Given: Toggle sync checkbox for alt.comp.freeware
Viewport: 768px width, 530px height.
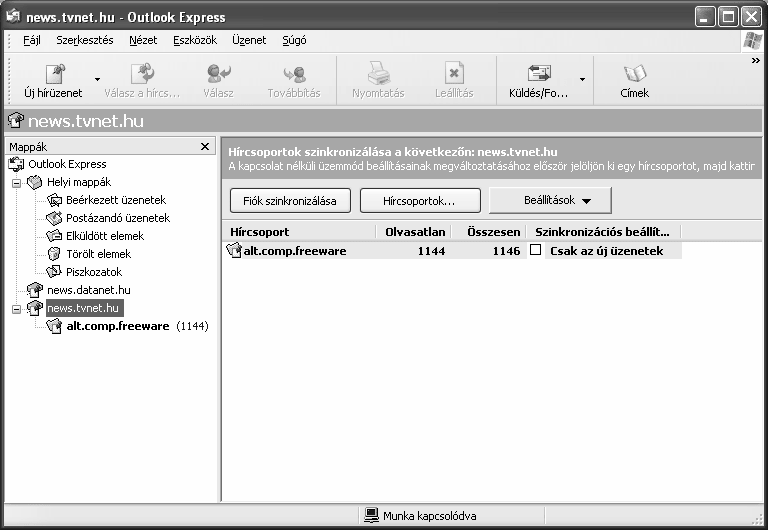Looking at the screenshot, I should pos(536,250).
